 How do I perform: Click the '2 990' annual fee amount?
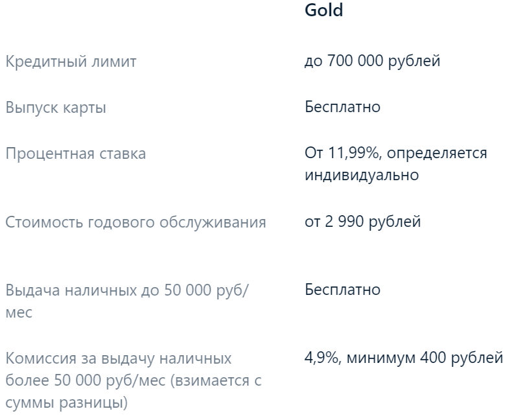coord(345,222)
